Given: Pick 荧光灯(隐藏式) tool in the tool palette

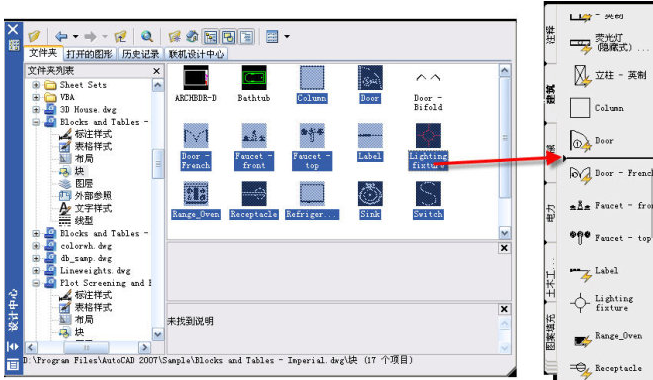Looking at the screenshot, I should pyautogui.click(x=609, y=43).
